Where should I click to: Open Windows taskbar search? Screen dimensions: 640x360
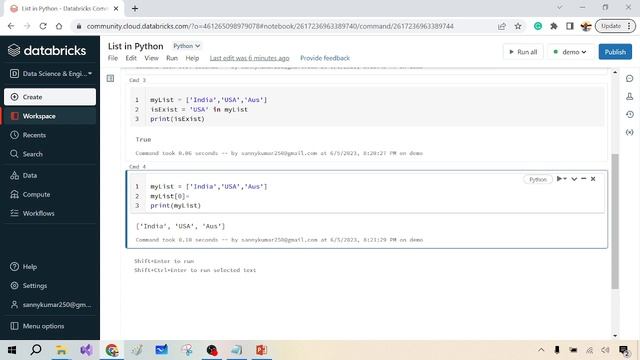coord(36,350)
